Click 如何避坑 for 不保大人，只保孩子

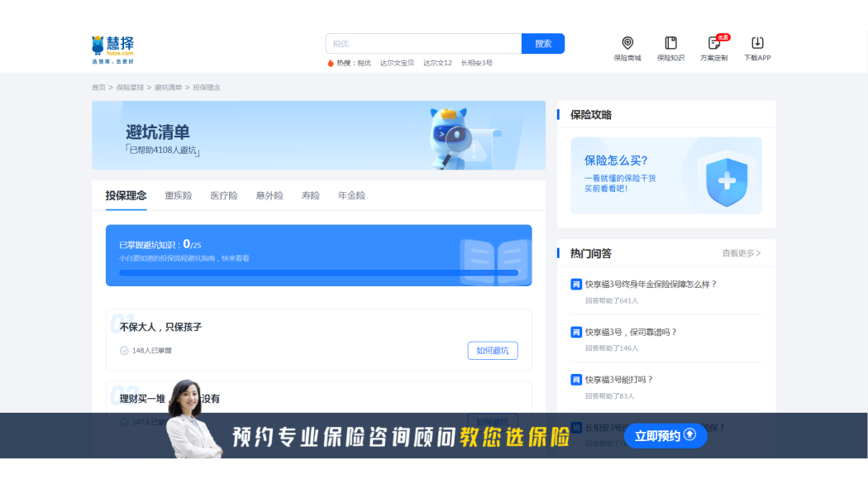click(493, 351)
